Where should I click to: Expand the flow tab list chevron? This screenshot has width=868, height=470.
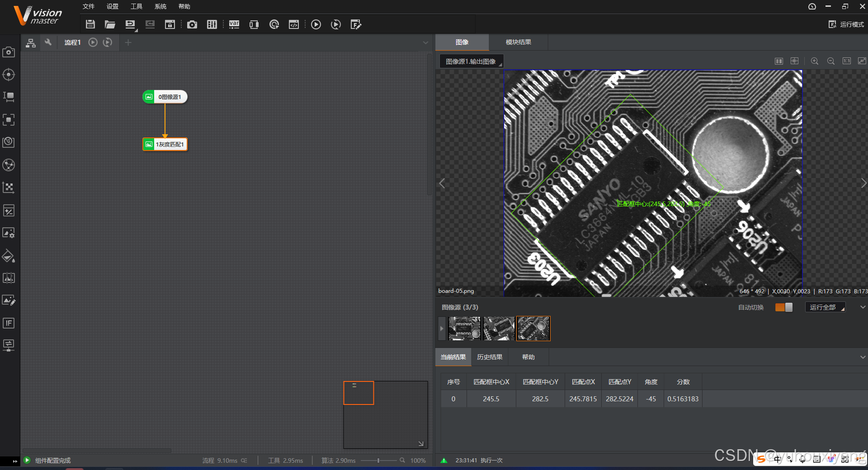425,42
